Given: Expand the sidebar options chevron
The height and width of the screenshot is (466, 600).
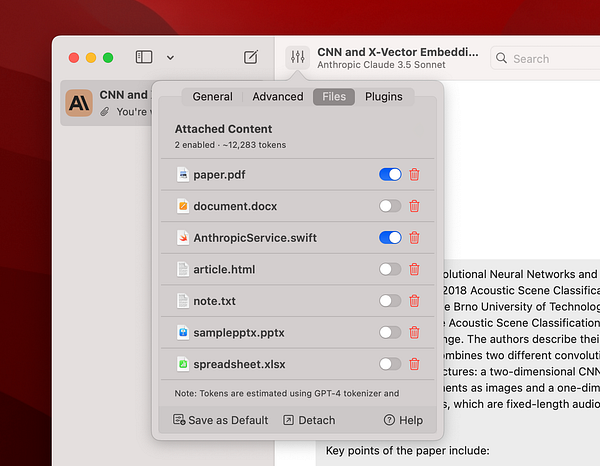Looking at the screenshot, I should (170, 58).
